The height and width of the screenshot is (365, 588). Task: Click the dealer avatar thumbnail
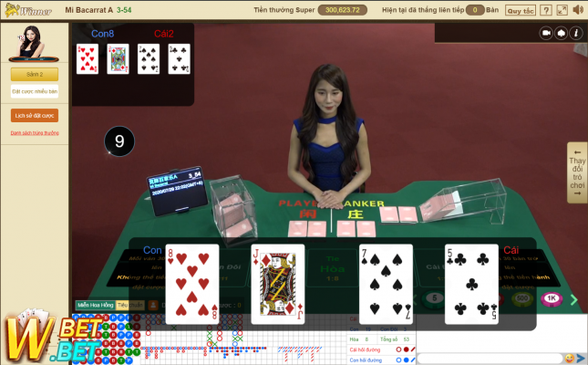34,43
